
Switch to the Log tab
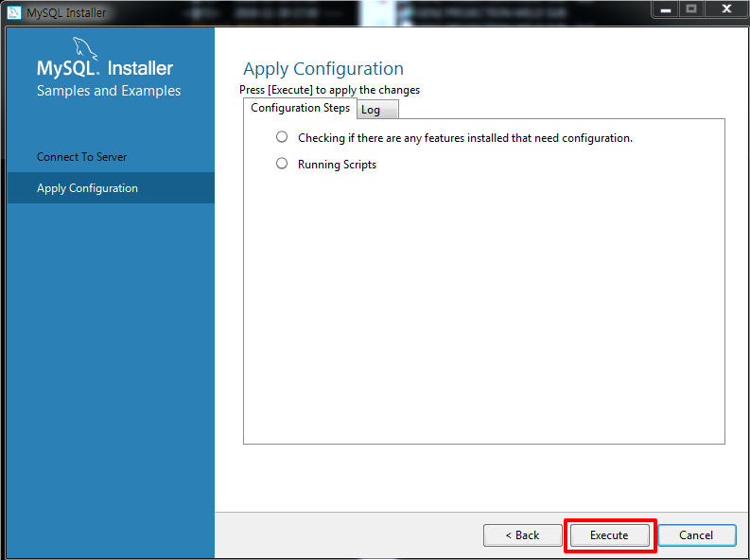coord(377,110)
